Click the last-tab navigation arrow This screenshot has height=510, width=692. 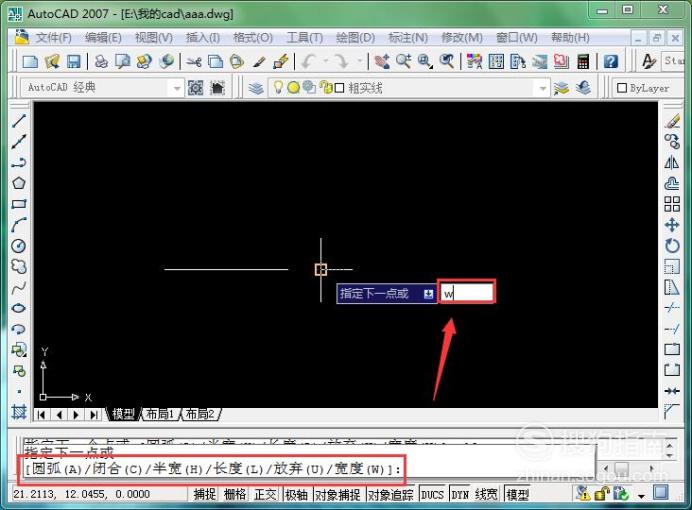coord(94,415)
